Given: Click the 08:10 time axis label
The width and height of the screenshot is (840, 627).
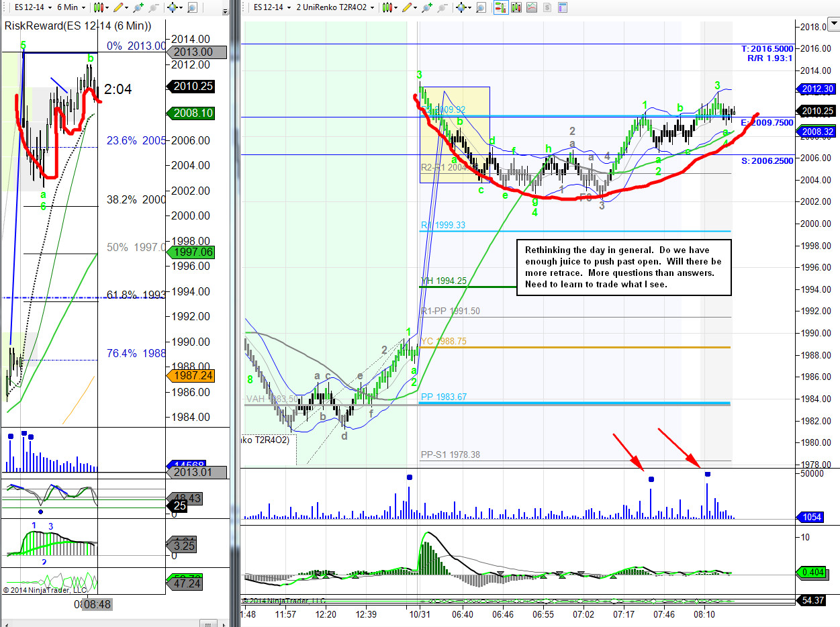Looking at the screenshot, I should [x=704, y=614].
